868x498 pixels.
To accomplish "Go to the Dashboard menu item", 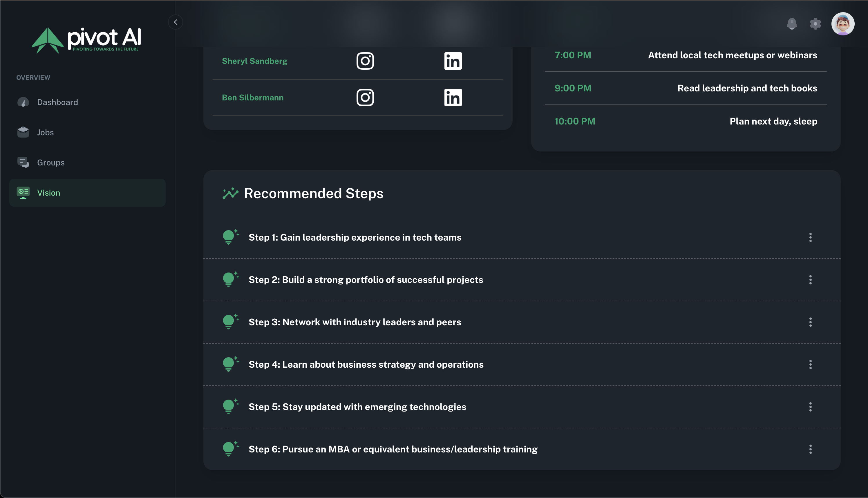I will (57, 102).
